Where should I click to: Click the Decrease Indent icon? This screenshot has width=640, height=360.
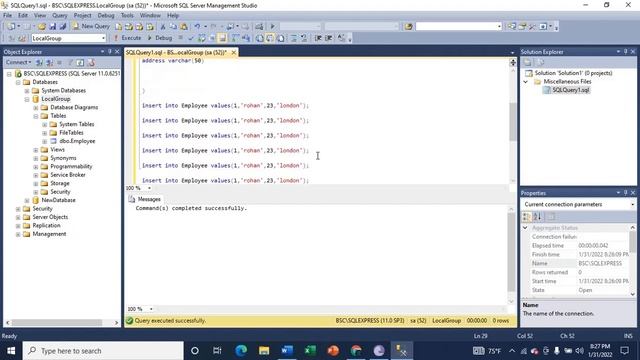(318, 38)
